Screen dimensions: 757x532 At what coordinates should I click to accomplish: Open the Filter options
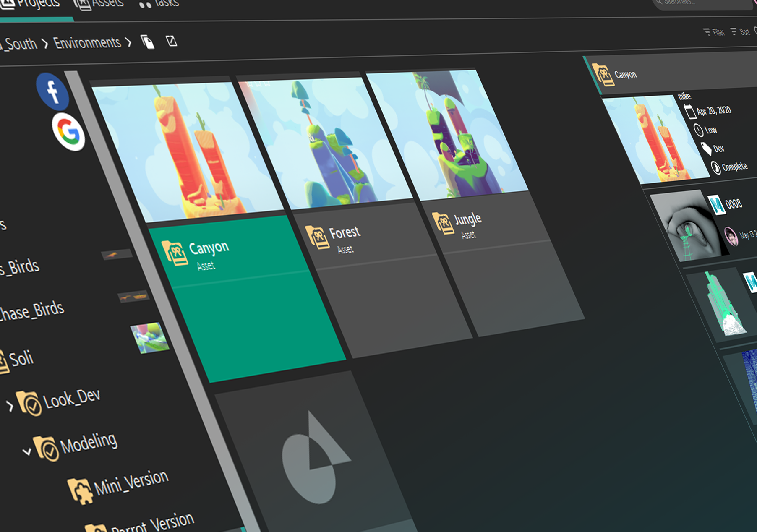(714, 32)
